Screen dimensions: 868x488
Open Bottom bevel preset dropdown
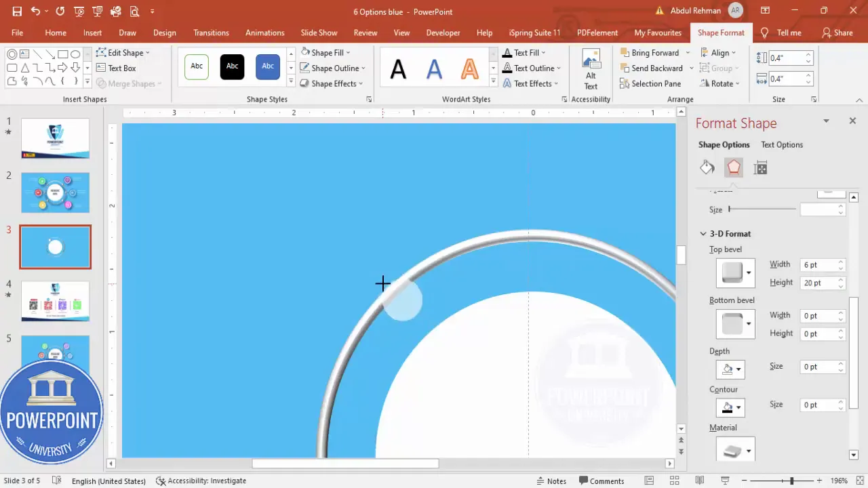pyautogui.click(x=749, y=323)
